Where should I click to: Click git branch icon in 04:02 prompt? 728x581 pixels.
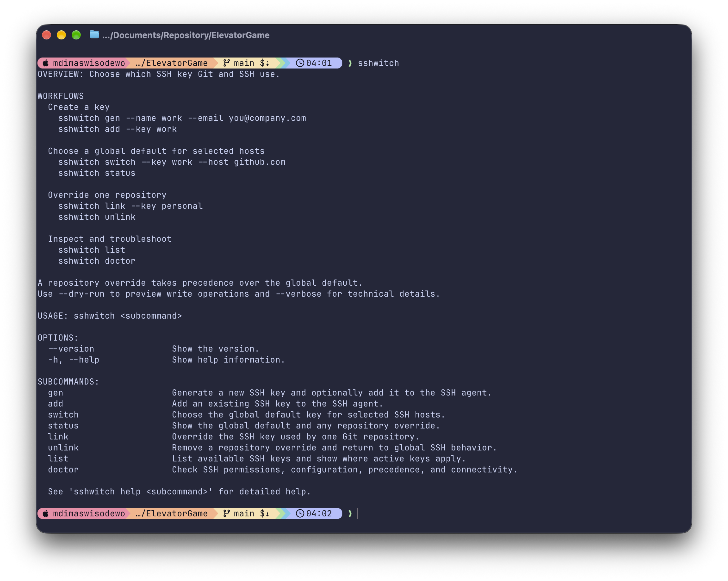point(227,513)
